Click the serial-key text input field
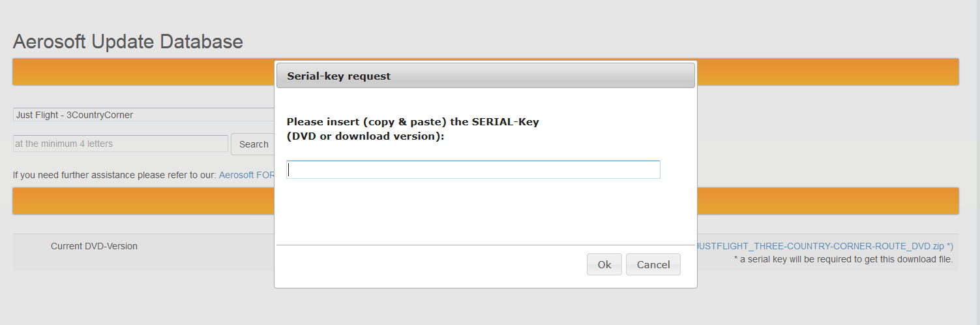 (473, 170)
